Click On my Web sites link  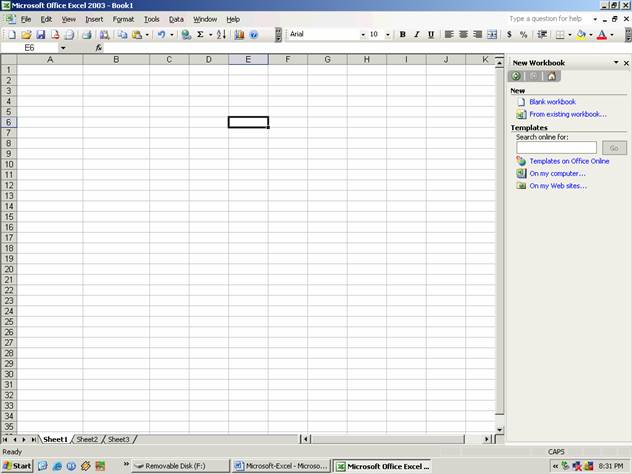coord(558,186)
